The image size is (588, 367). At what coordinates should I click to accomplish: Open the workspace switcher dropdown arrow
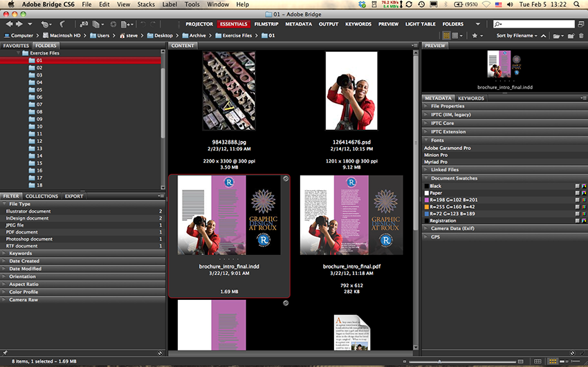coord(478,24)
